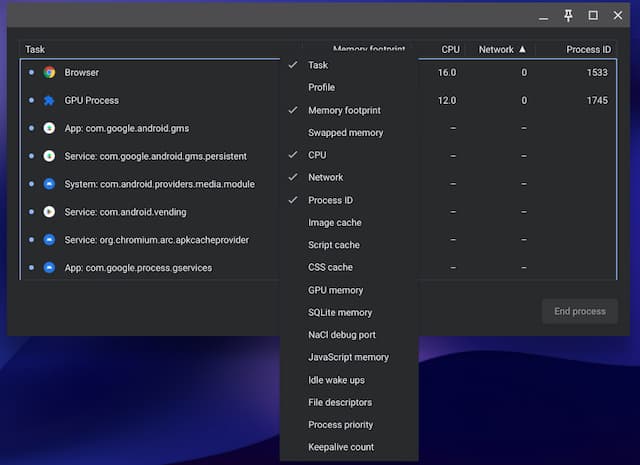
Task: Disable the Process ID column option
Action: 330,200
